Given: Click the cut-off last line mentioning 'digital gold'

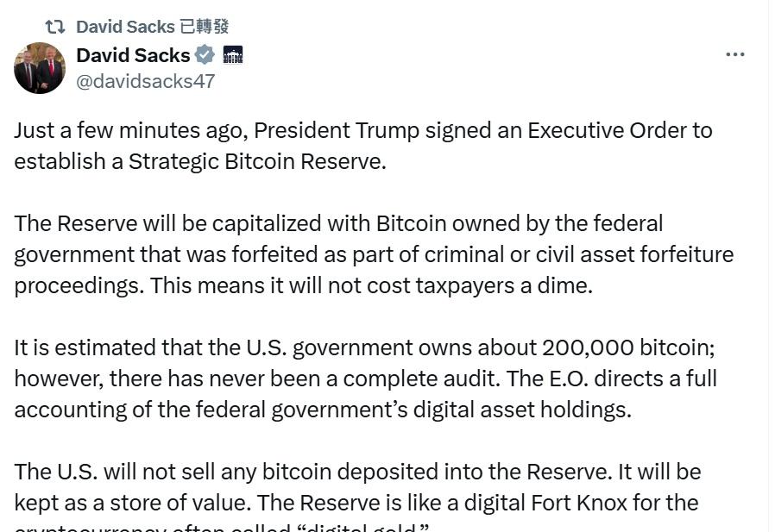Looking at the screenshot, I should pyautogui.click(x=222, y=527).
